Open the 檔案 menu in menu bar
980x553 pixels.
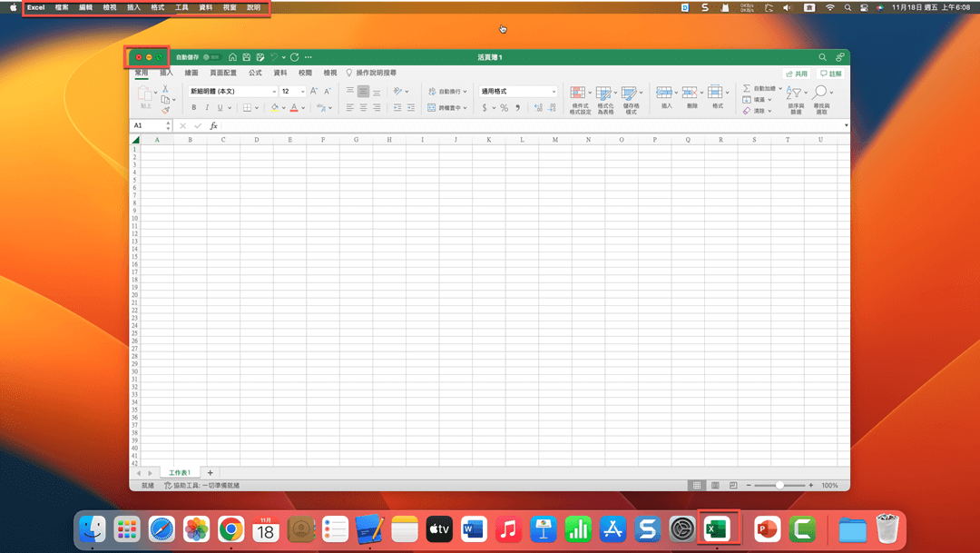pyautogui.click(x=62, y=7)
